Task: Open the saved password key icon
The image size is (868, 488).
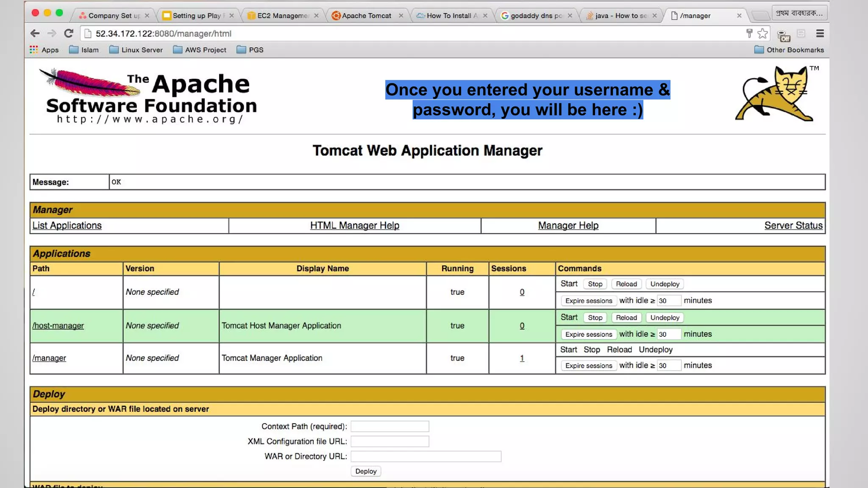Action: coord(749,33)
